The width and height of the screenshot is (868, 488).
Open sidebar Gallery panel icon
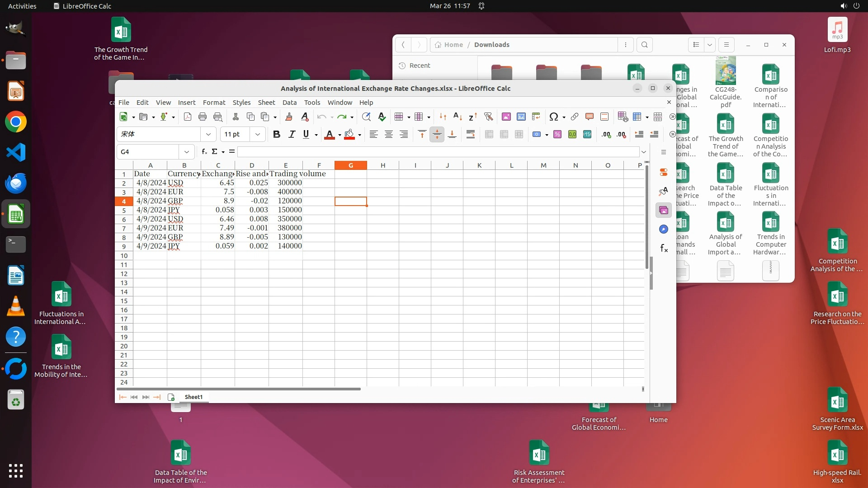[x=663, y=210]
